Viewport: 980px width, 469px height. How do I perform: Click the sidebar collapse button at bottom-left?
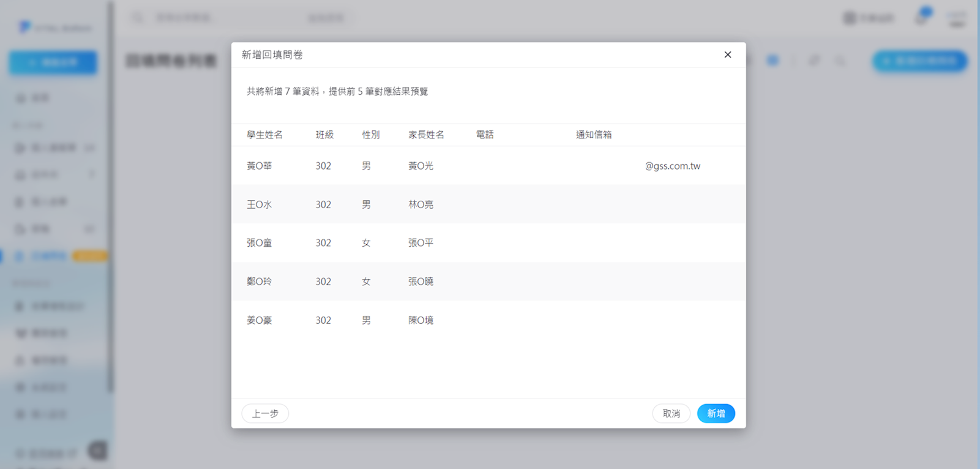[97, 451]
